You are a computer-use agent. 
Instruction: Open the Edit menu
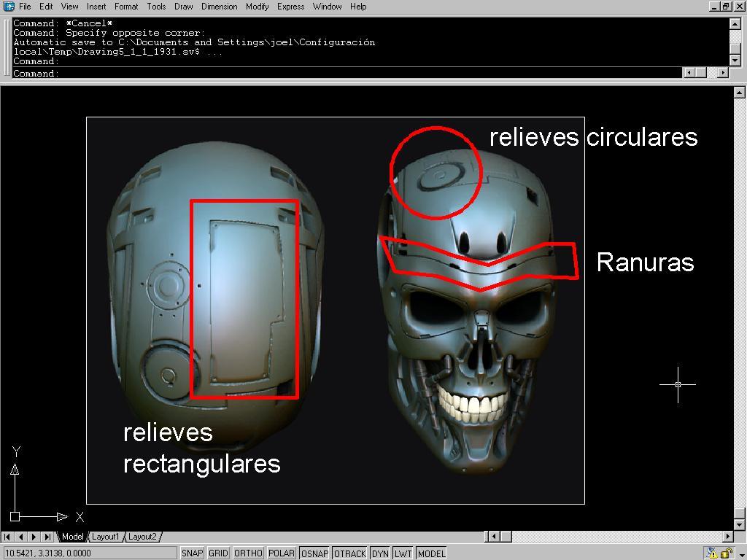pyautogui.click(x=46, y=6)
